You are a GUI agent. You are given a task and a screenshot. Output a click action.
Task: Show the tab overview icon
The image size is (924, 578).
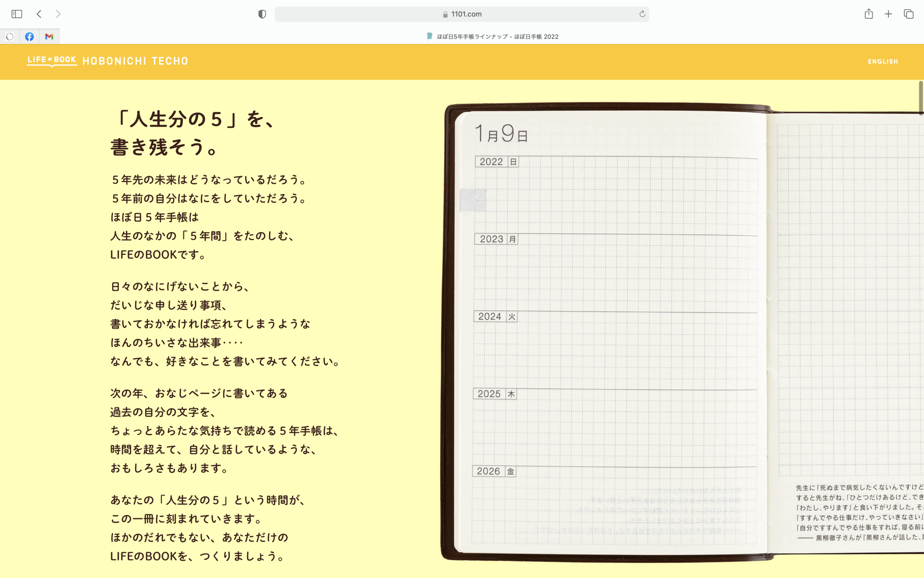click(909, 14)
